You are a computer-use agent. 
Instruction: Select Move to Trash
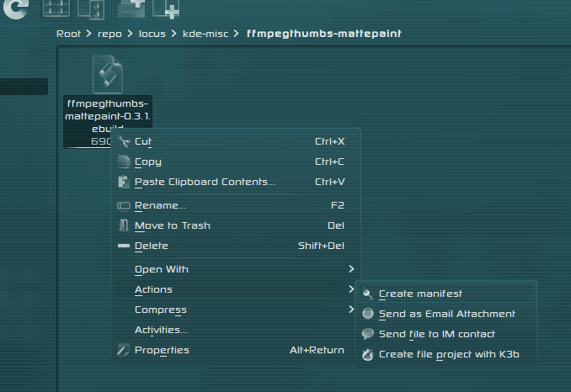pos(236,225)
